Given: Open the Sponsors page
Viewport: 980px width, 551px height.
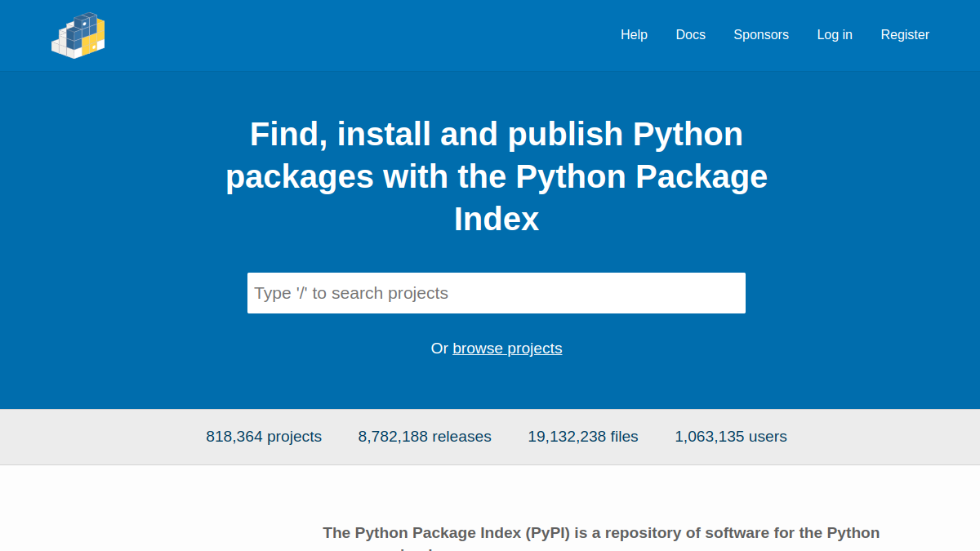Looking at the screenshot, I should pyautogui.click(x=761, y=34).
